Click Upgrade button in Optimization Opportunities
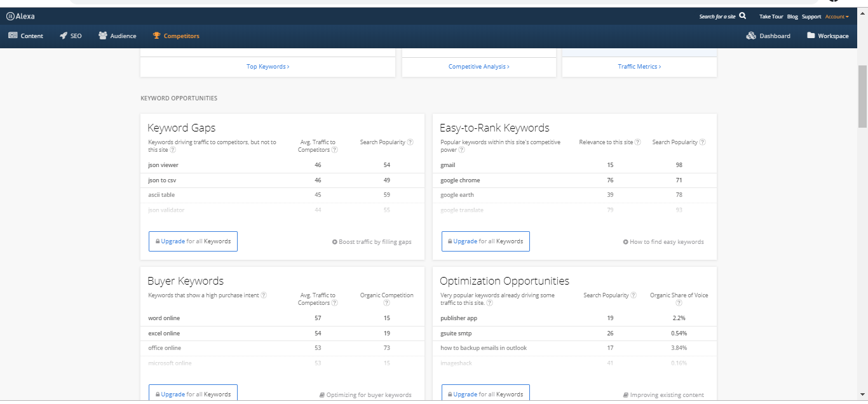This screenshot has width=868, height=404. (x=485, y=393)
